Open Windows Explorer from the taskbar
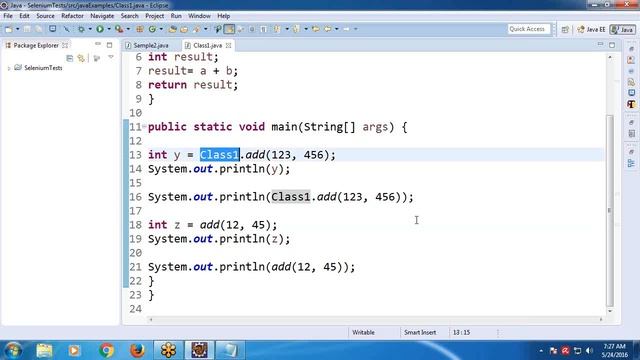 [44, 350]
